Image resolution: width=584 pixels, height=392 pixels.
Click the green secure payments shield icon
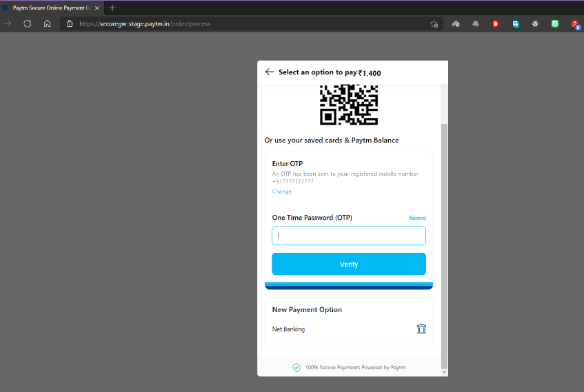[296, 367]
